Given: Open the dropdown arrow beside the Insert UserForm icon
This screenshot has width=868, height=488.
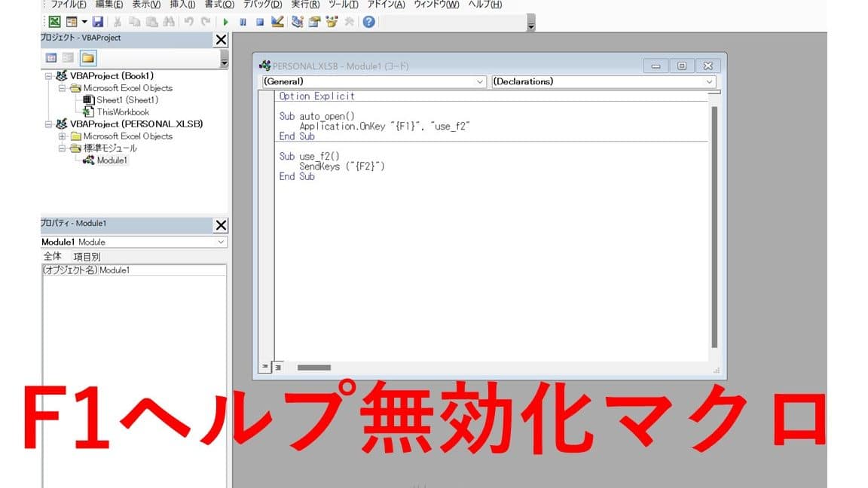Looking at the screenshot, I should tap(84, 22).
